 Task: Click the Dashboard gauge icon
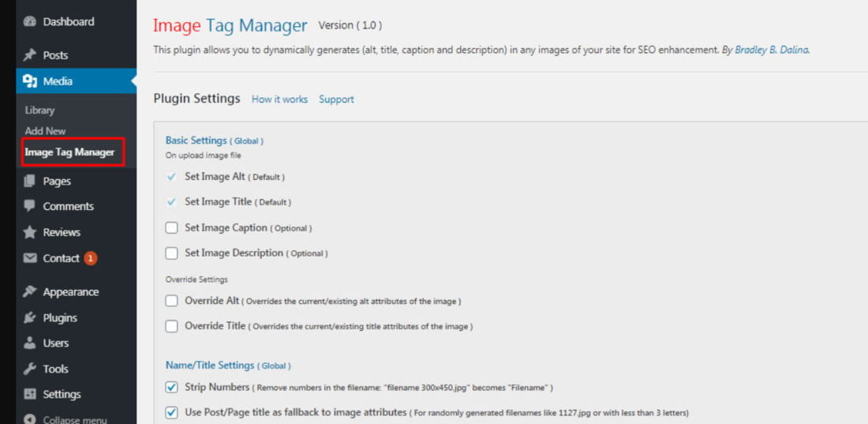coord(30,22)
